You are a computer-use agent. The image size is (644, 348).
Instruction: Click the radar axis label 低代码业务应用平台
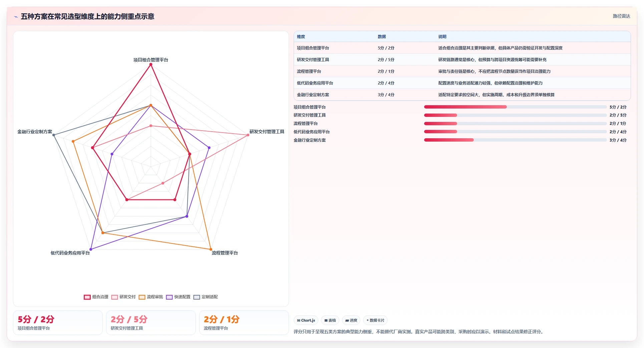pos(70,253)
